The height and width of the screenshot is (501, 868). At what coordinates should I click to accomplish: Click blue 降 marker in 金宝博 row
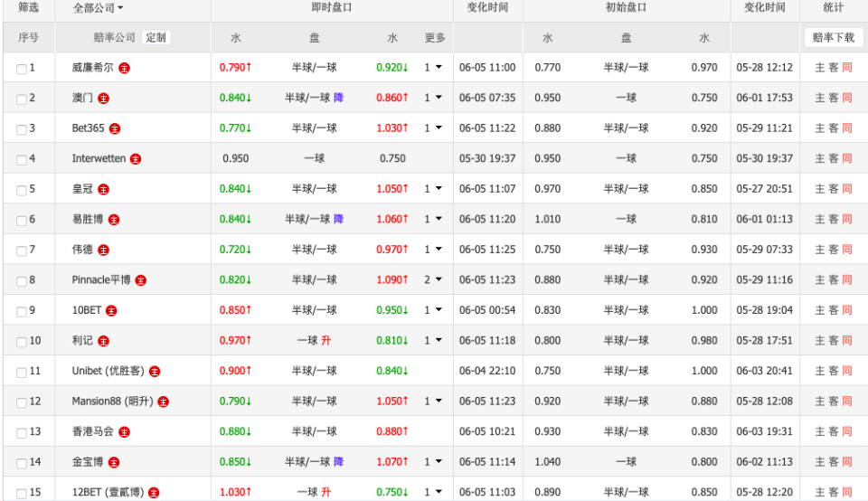[338, 462]
